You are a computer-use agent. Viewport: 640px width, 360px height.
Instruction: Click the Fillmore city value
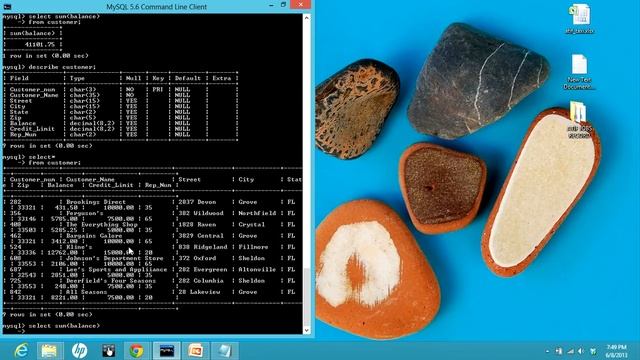pyautogui.click(x=253, y=247)
